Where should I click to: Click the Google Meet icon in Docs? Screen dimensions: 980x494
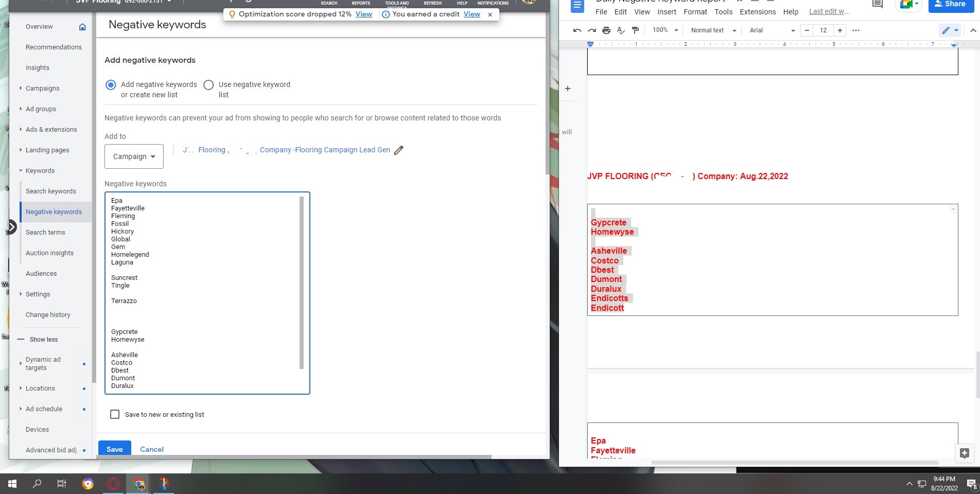point(909,5)
